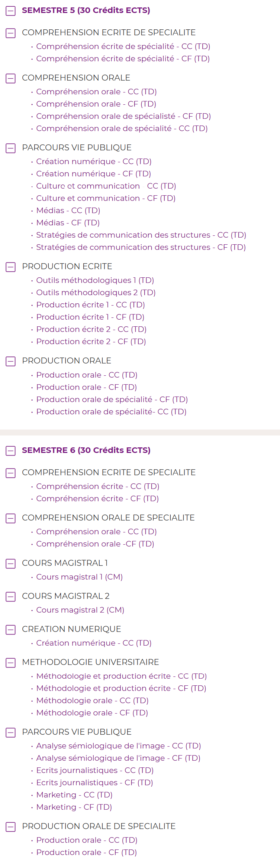Select Stratégies de communication des structures - CF
The image size is (280, 868).
click(141, 247)
